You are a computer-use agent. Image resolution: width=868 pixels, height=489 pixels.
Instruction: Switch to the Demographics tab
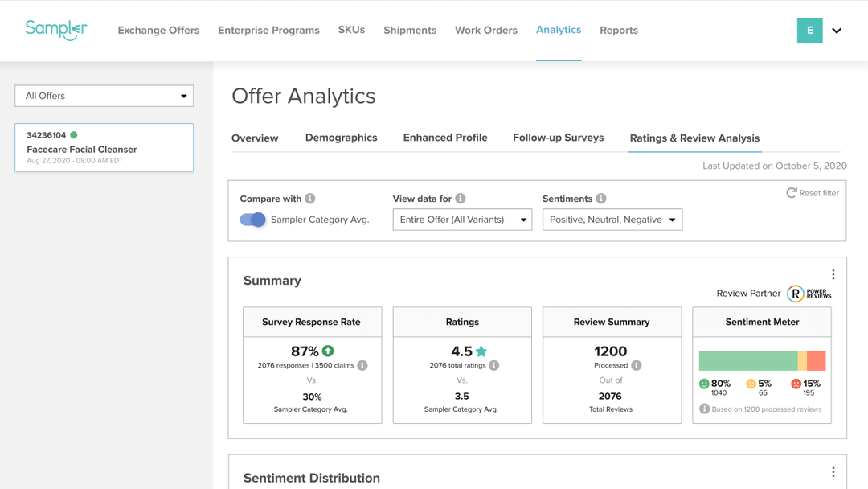[x=341, y=138]
